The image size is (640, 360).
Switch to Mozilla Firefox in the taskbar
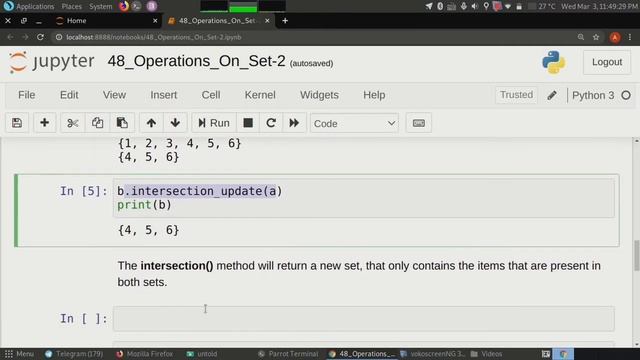click(x=144, y=354)
